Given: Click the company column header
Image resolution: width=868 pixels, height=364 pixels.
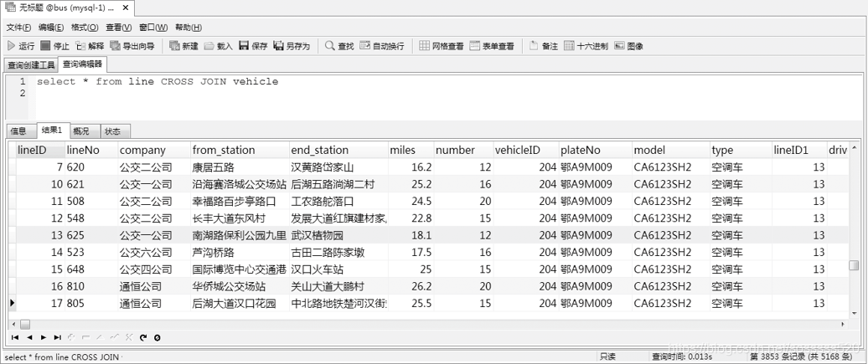Looking at the screenshot, I should click(x=154, y=150).
